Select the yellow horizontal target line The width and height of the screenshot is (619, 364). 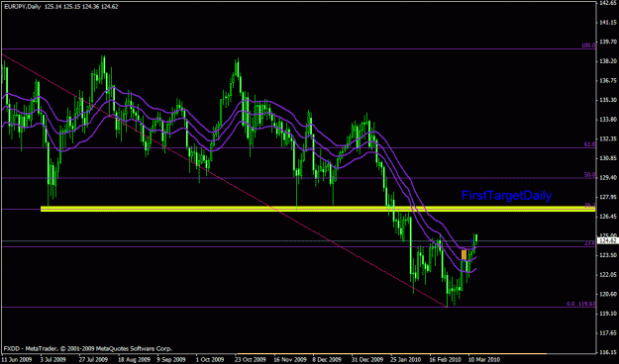point(318,209)
